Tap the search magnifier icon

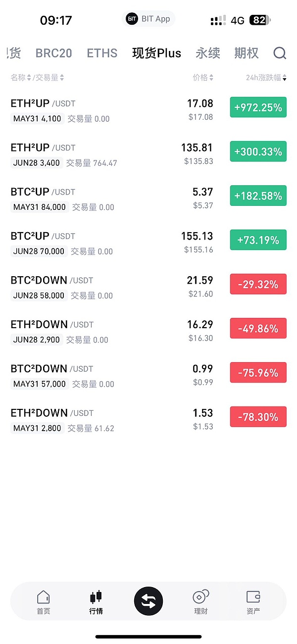click(x=280, y=53)
